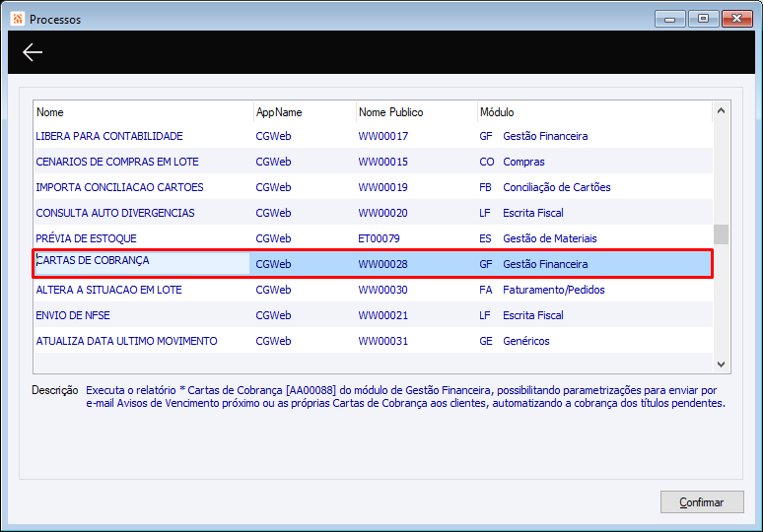Sort by the Nome column header

point(143,112)
